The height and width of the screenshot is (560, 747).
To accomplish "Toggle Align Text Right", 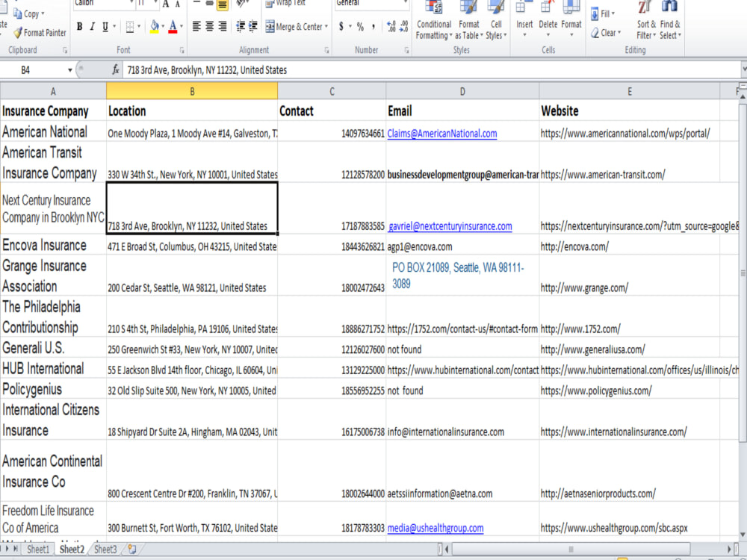I will [222, 27].
